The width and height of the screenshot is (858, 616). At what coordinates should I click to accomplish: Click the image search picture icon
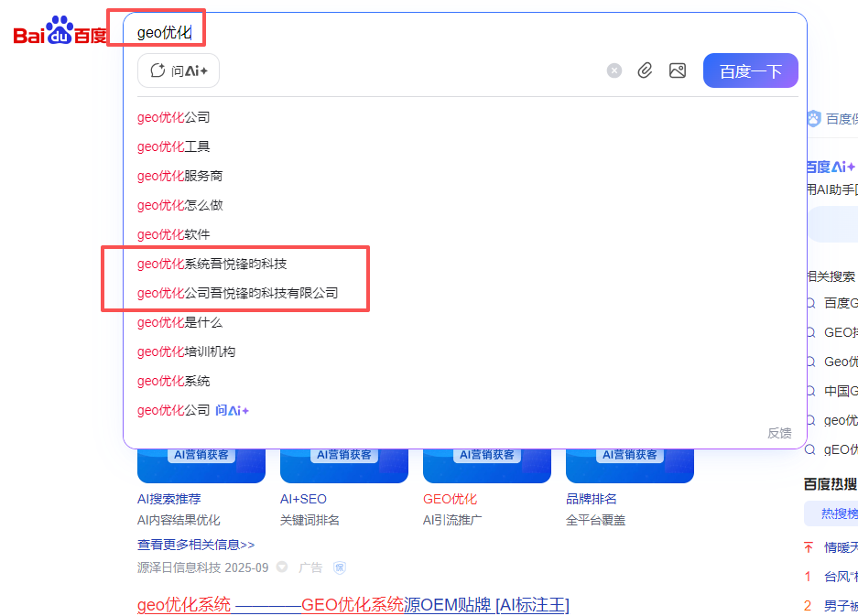(x=678, y=70)
